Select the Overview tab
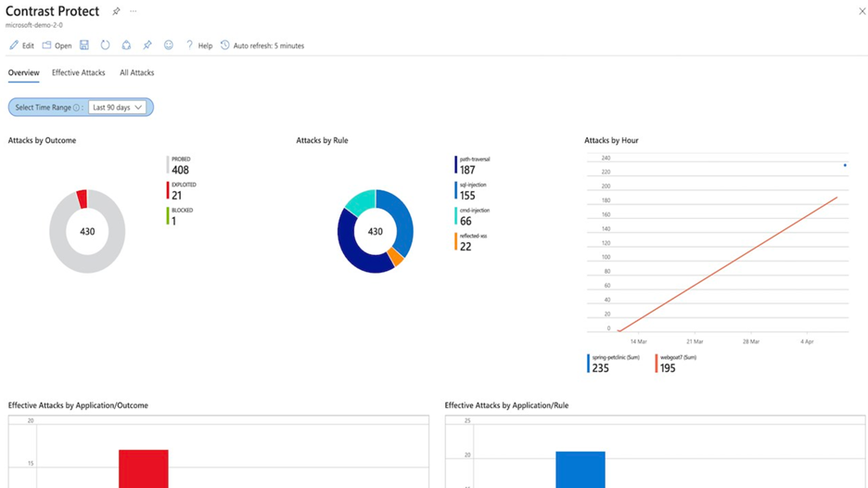This screenshot has width=868, height=488. point(23,72)
